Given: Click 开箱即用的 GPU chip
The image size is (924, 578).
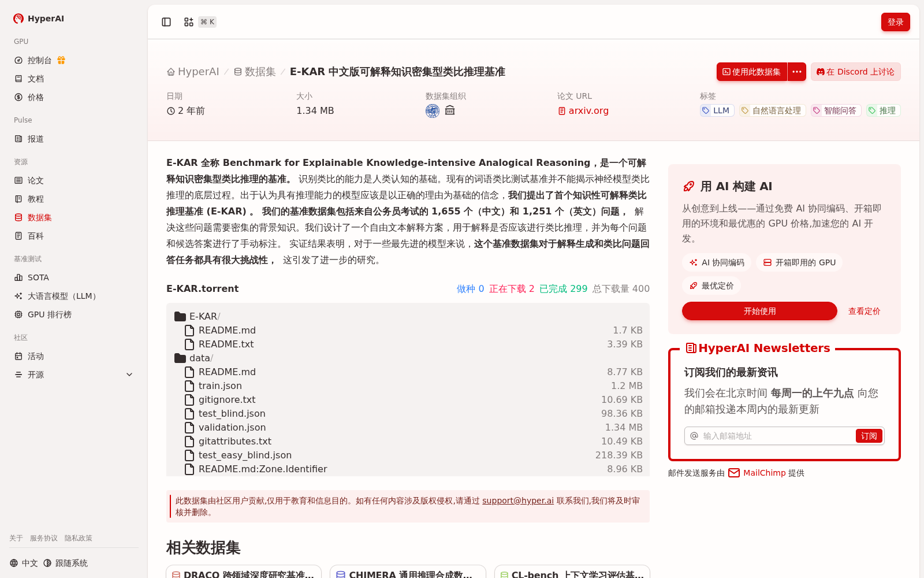Looking at the screenshot, I should [799, 262].
